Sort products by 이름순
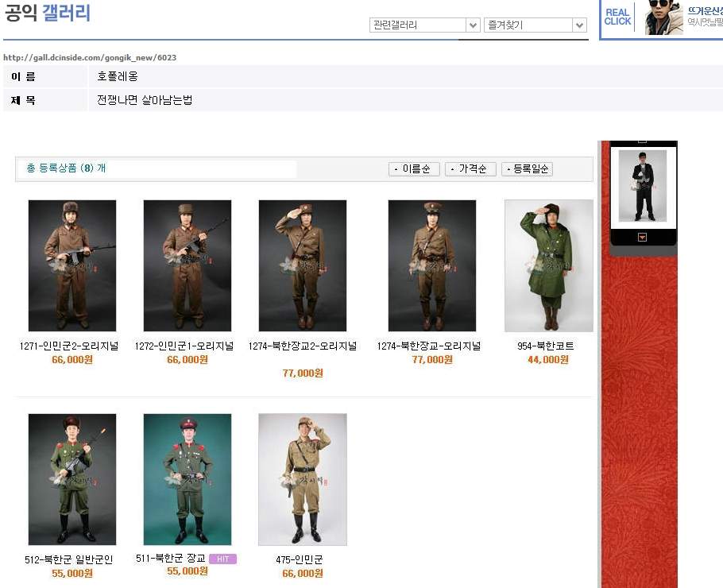Screen dimensions: 723x588 (x=414, y=169)
